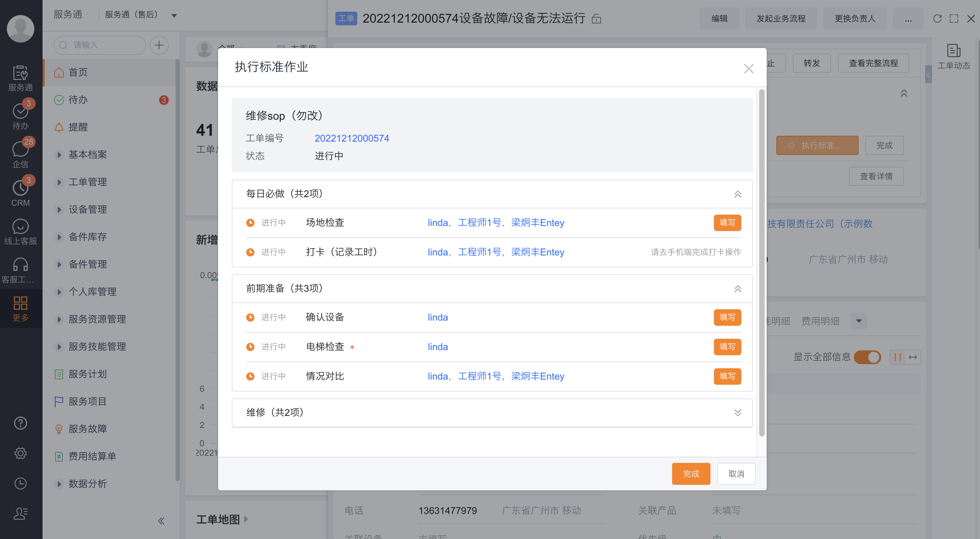
Task: Expand 备件库存 tree item
Action: coord(59,237)
